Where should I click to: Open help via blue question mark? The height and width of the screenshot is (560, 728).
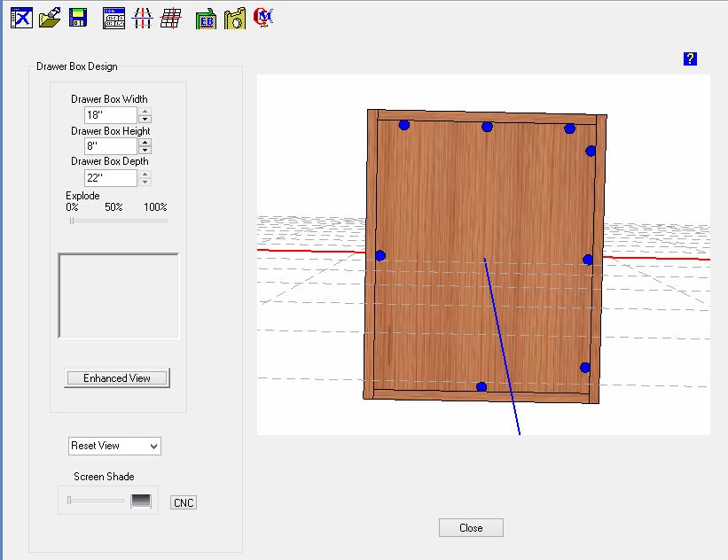690,59
